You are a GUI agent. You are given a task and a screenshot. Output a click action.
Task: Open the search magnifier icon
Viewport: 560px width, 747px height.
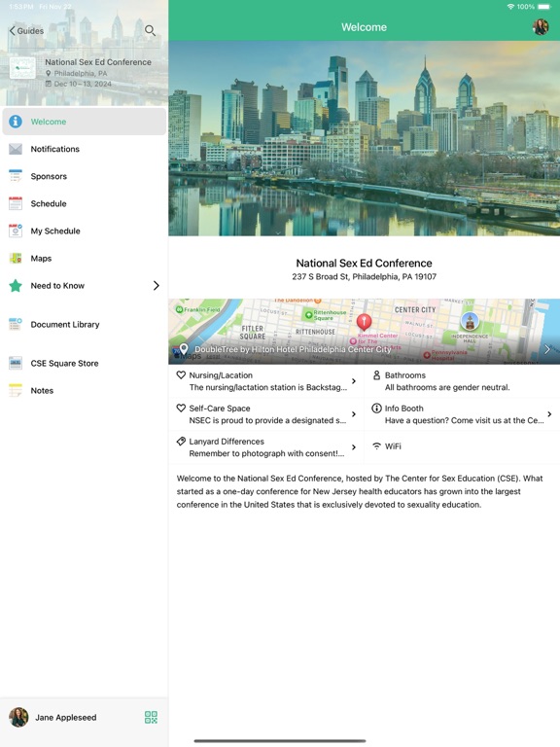(150, 30)
